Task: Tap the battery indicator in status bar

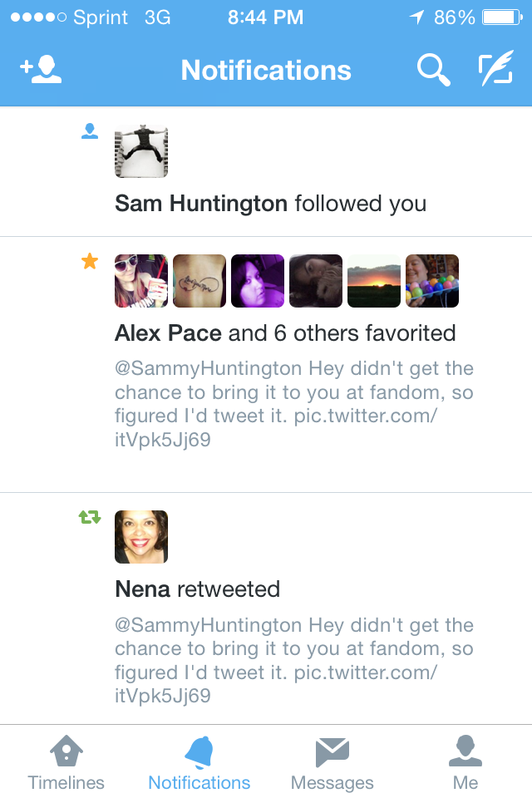Action: tap(502, 17)
